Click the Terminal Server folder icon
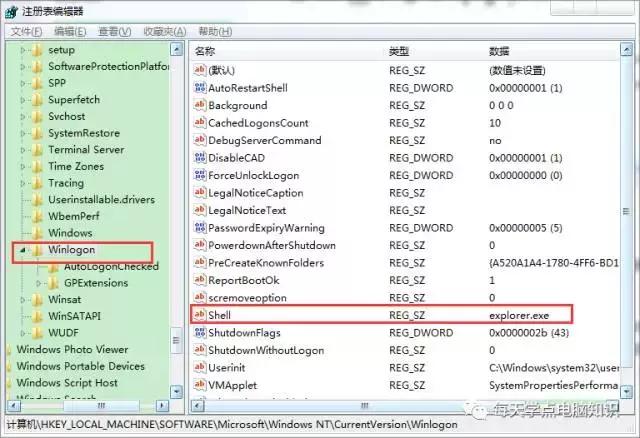The height and width of the screenshot is (438, 640). pos(37,150)
